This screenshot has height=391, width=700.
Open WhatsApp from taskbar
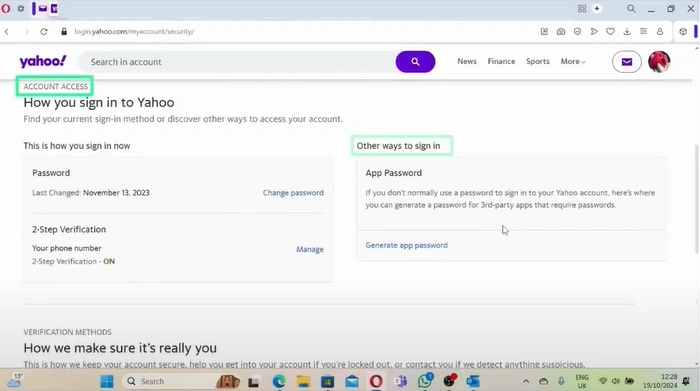(x=425, y=380)
